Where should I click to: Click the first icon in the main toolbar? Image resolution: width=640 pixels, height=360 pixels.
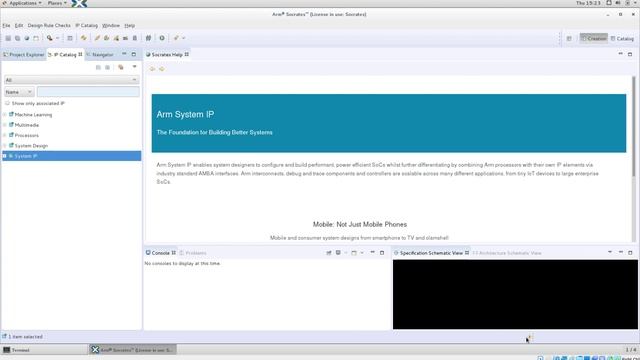pos(8,38)
